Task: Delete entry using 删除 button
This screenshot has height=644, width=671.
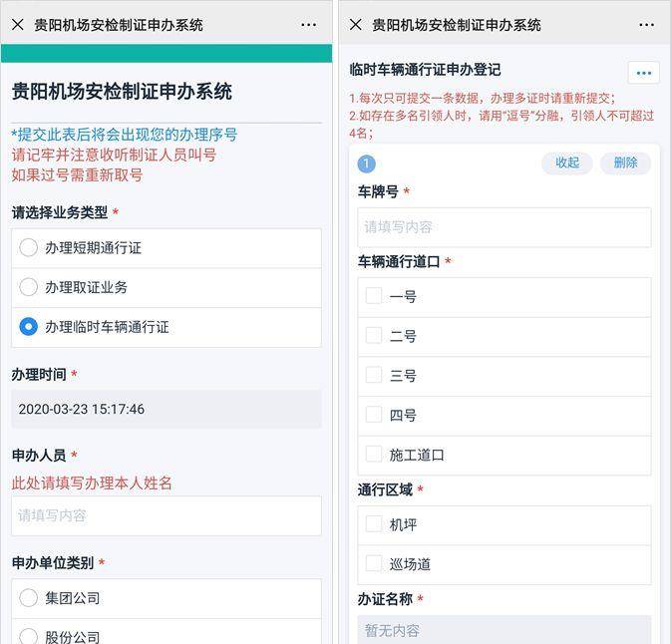Action: (x=625, y=163)
